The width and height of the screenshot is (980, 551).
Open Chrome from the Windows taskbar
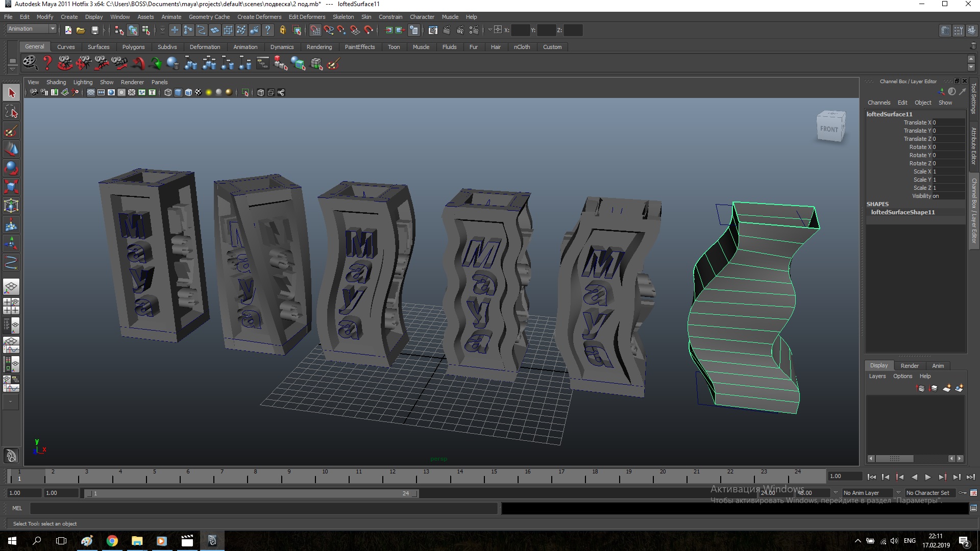112,541
